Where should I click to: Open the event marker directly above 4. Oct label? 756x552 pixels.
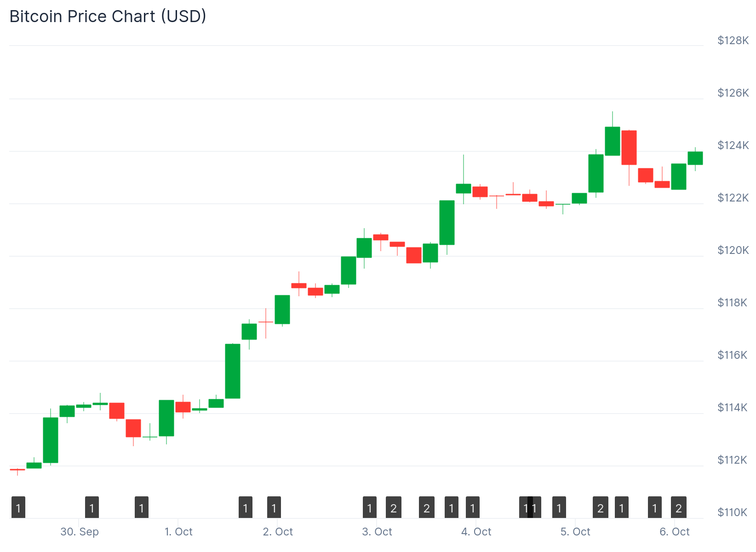(x=473, y=508)
